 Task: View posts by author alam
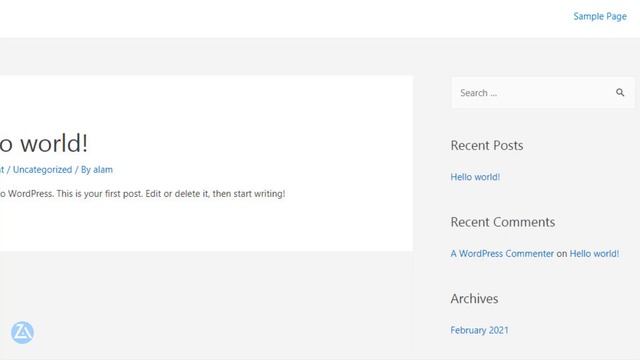coord(103,169)
